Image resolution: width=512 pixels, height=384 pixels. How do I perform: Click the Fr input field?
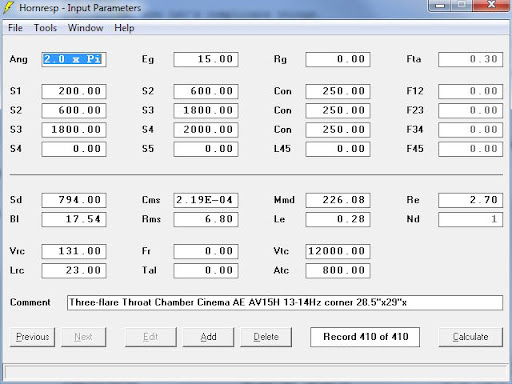click(206, 251)
